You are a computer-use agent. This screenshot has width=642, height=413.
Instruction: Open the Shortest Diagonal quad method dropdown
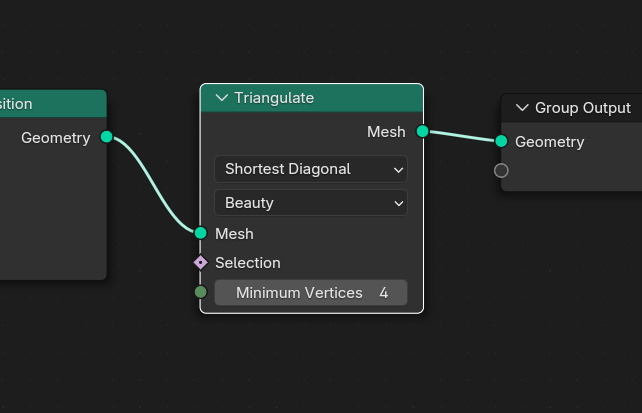click(311, 169)
